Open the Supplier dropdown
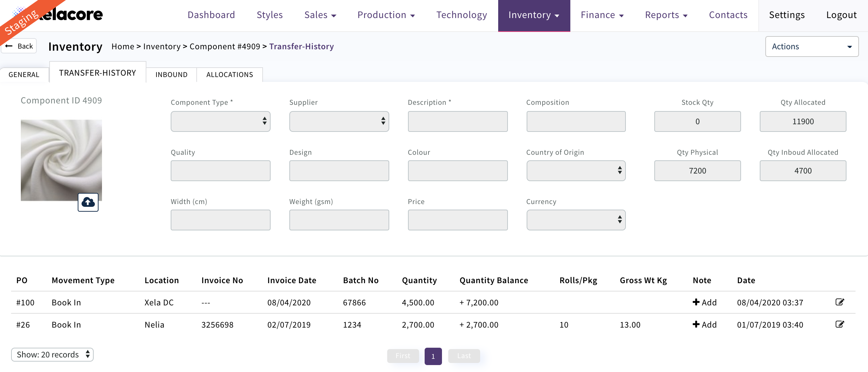868x372 pixels. click(x=339, y=121)
